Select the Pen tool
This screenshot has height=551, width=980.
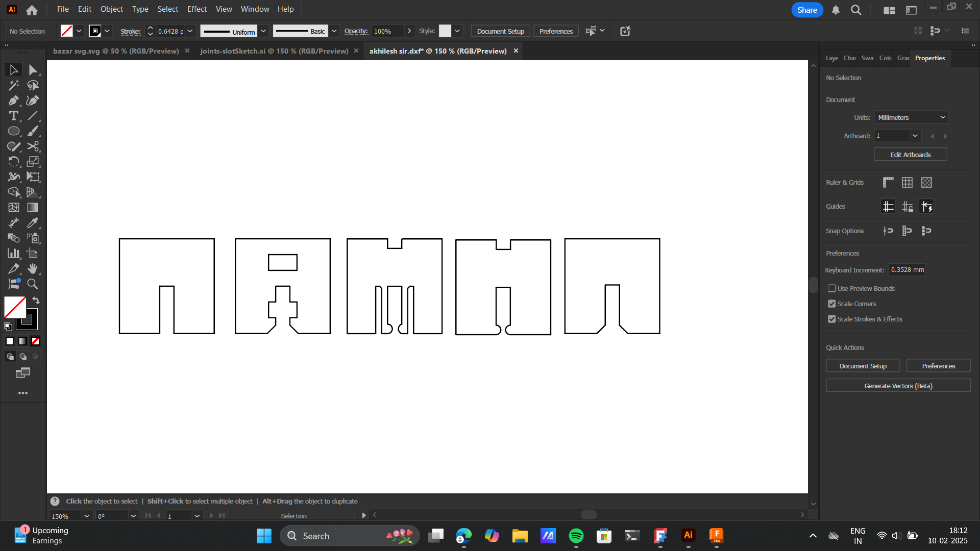click(14, 101)
